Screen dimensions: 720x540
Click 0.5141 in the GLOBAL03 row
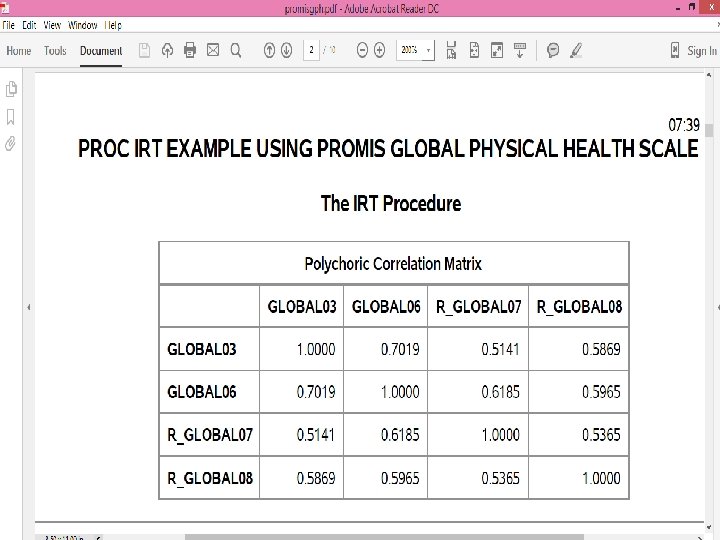[x=500, y=349]
